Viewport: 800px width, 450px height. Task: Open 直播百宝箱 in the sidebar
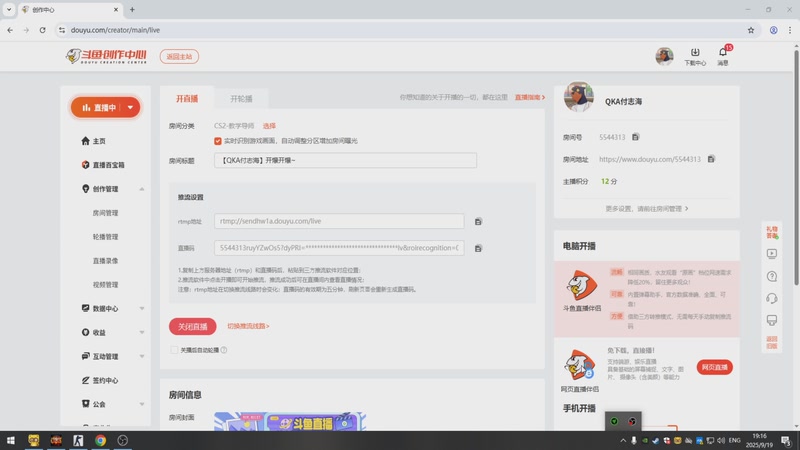click(x=103, y=165)
